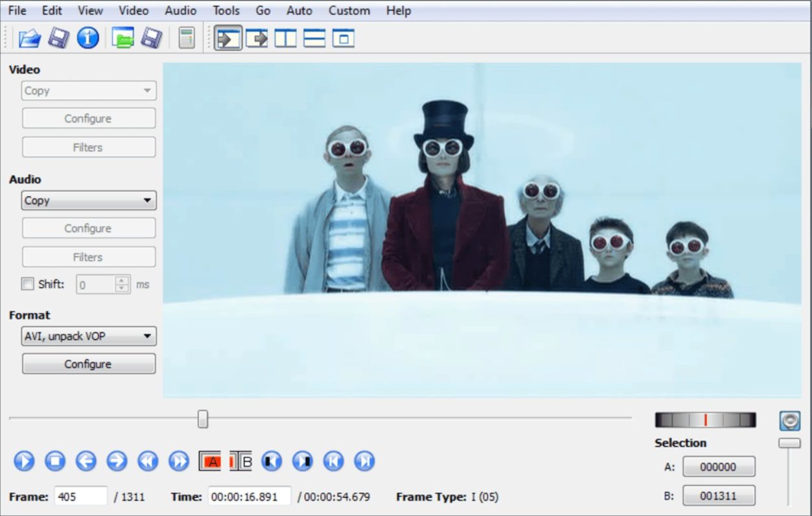Click the audio speaker volume icon
Image resolution: width=812 pixels, height=516 pixels.
(x=789, y=421)
